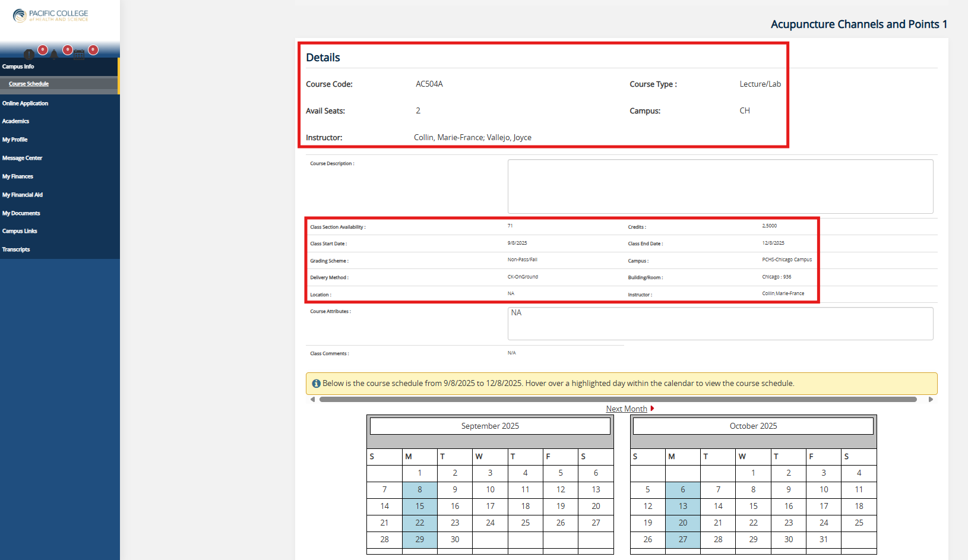The width and height of the screenshot is (968, 560).
Task: Open the calendar icon in the sidebar header
Action: point(79,55)
